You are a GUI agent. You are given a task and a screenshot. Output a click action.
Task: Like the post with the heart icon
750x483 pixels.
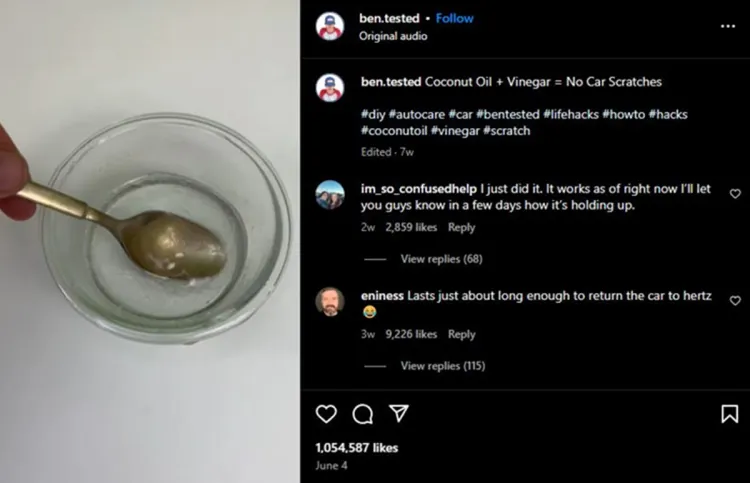[x=326, y=413]
